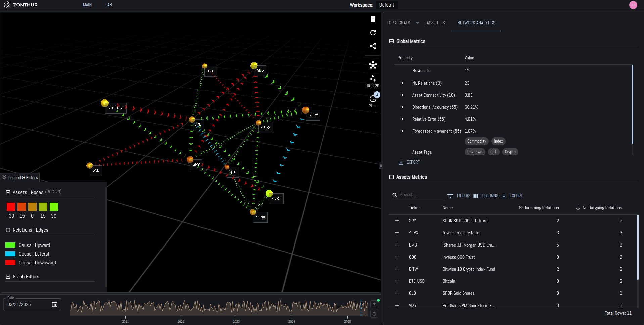
Task: Open the graph layout icon
Action: (373, 65)
